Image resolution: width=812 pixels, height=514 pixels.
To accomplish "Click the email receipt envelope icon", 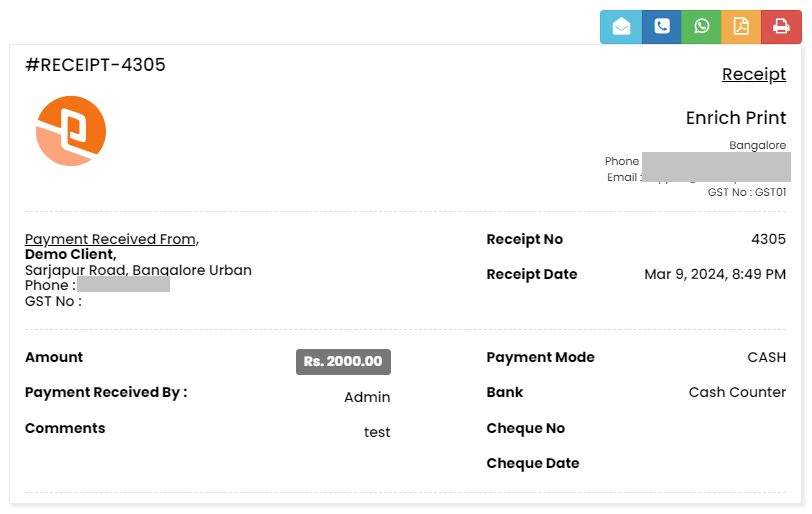I will pos(621,27).
